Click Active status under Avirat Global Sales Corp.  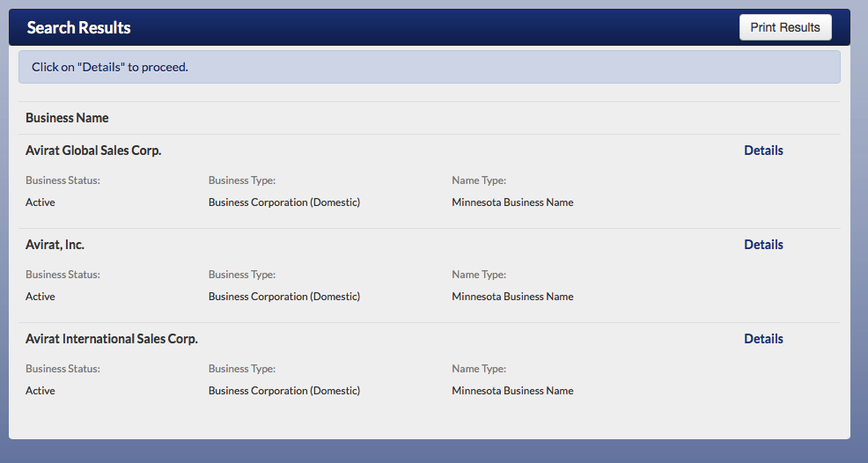[x=40, y=202]
